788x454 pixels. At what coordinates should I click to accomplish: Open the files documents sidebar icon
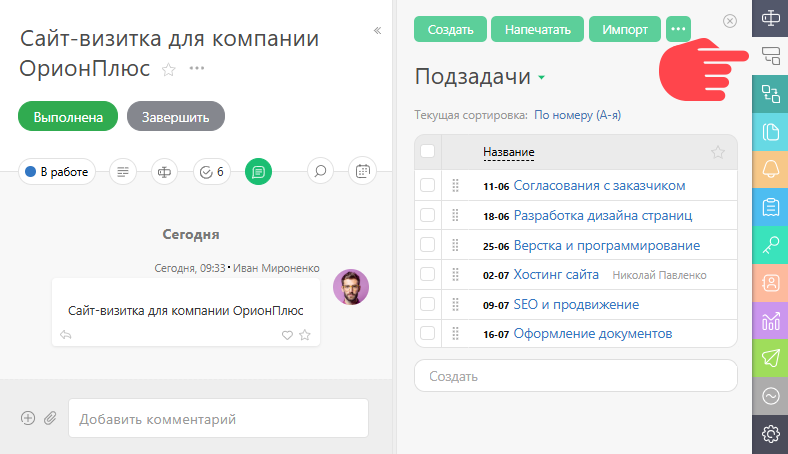(770, 132)
